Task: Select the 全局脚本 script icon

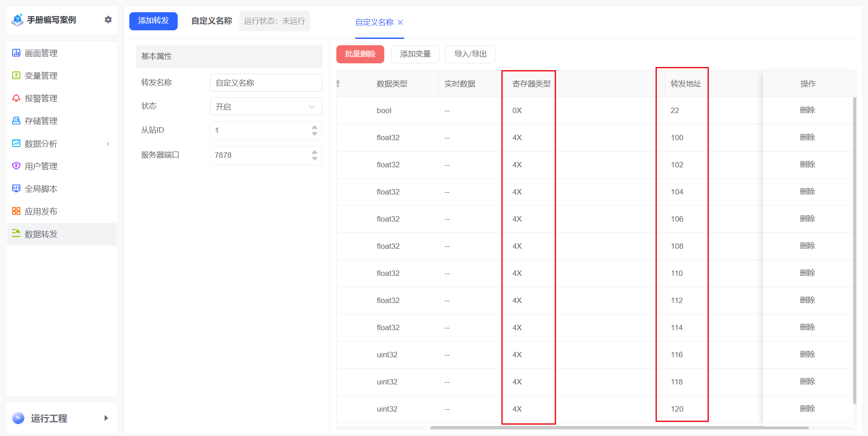Action: coord(16,189)
